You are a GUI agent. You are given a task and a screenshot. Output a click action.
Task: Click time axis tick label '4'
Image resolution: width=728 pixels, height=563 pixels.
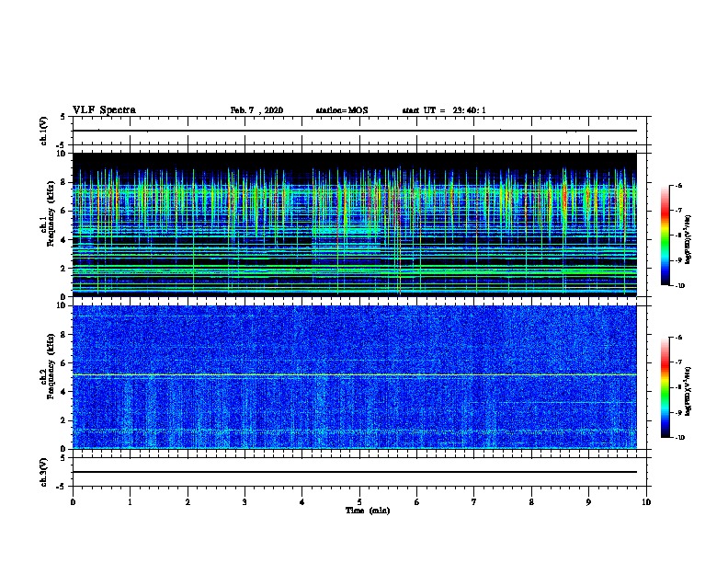point(302,502)
